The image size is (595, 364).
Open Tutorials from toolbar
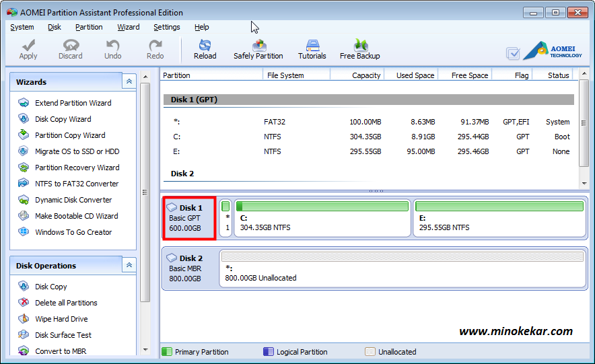312,49
